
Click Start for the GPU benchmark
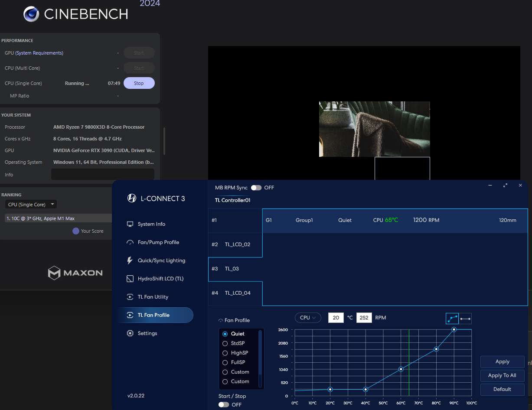pos(139,53)
